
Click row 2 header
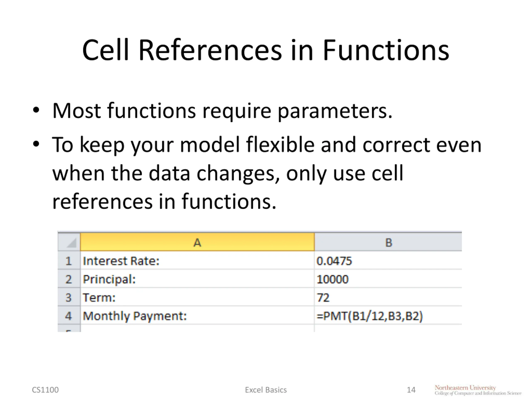point(69,279)
